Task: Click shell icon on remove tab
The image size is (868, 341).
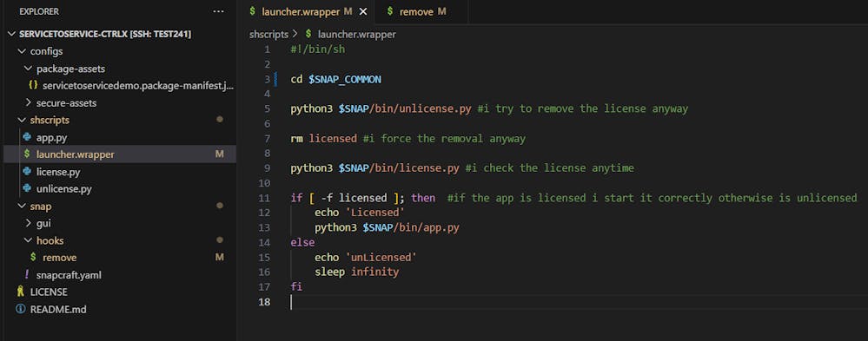Action: [x=391, y=11]
